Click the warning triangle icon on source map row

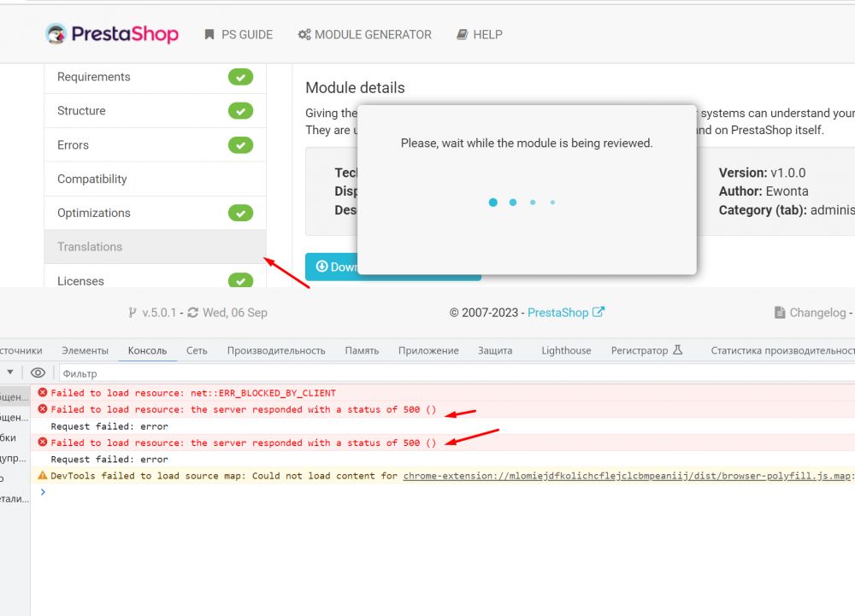pos(43,476)
